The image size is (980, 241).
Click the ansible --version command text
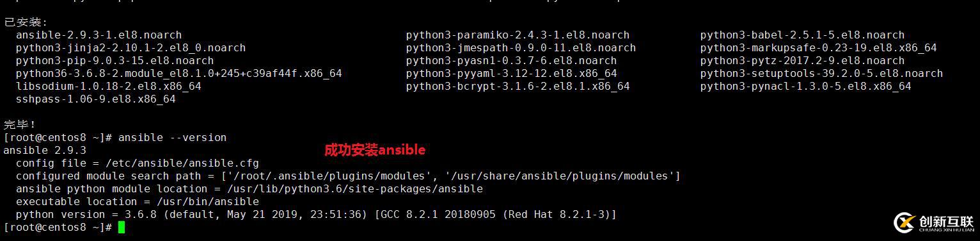[173, 137]
